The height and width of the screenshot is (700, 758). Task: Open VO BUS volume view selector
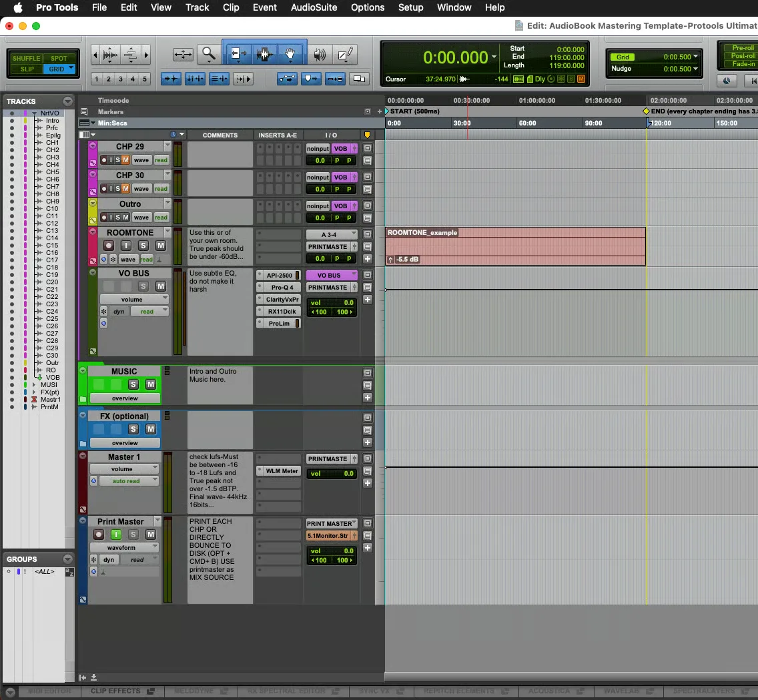[x=134, y=299]
